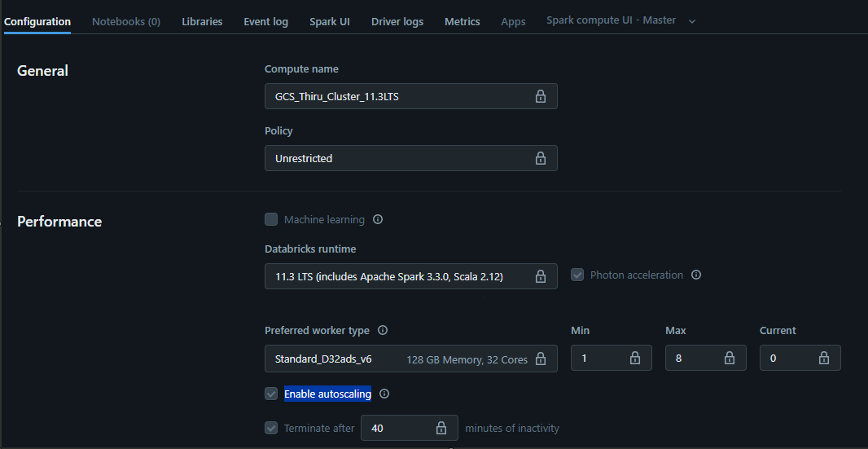The height and width of the screenshot is (449, 868).
Task: Show info for Preferred worker type
Action: tap(383, 330)
